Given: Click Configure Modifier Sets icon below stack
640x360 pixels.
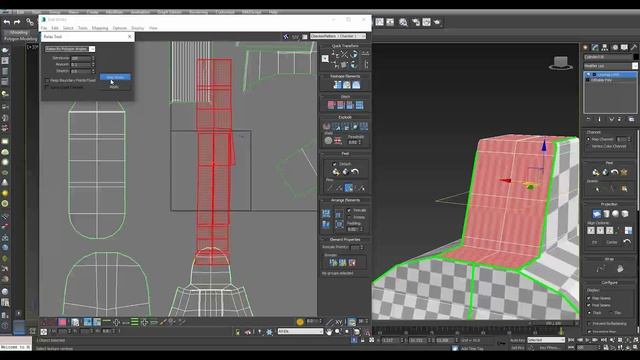Looking at the screenshot, I should 631,120.
